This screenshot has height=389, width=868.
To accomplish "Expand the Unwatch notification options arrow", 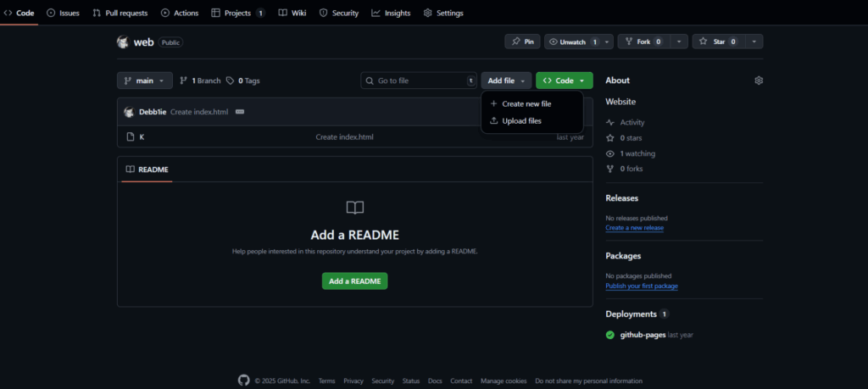I will (x=608, y=42).
